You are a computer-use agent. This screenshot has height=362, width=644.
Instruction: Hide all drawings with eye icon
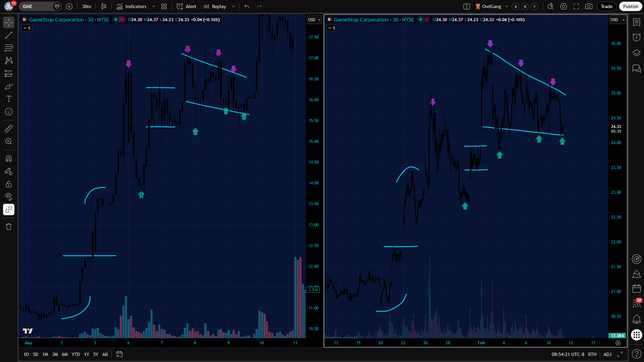(x=9, y=196)
